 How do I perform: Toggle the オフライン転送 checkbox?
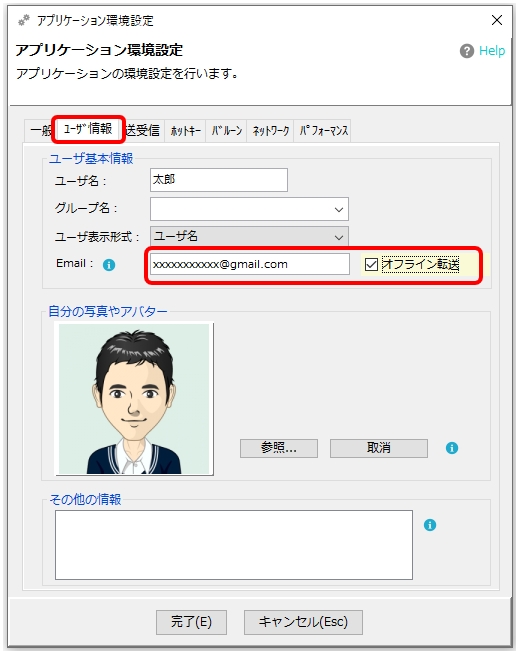click(x=371, y=264)
